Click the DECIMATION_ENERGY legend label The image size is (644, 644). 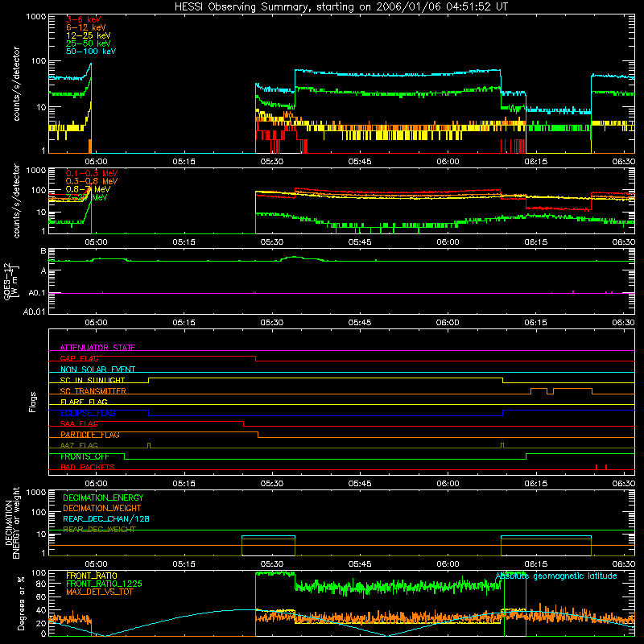coord(103,497)
